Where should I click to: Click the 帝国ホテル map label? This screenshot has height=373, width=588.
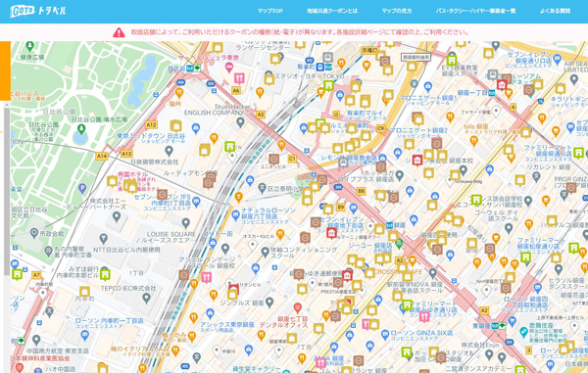(x=132, y=174)
